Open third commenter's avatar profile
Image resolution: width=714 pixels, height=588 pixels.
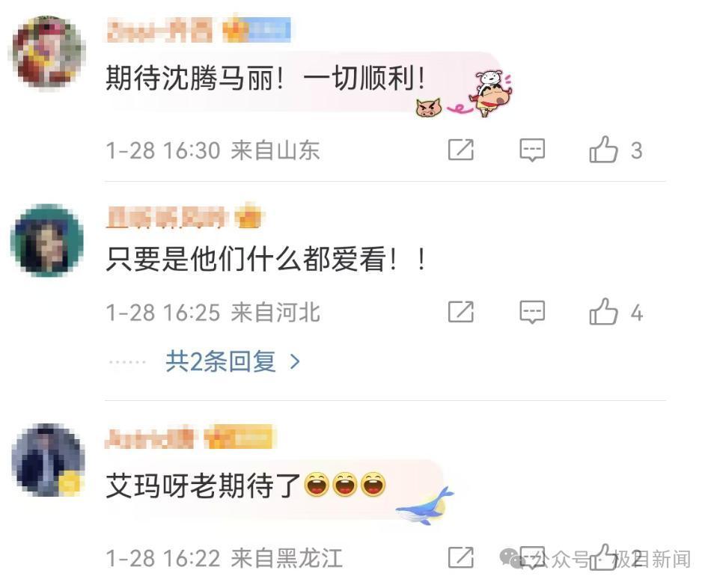[x=48, y=459]
